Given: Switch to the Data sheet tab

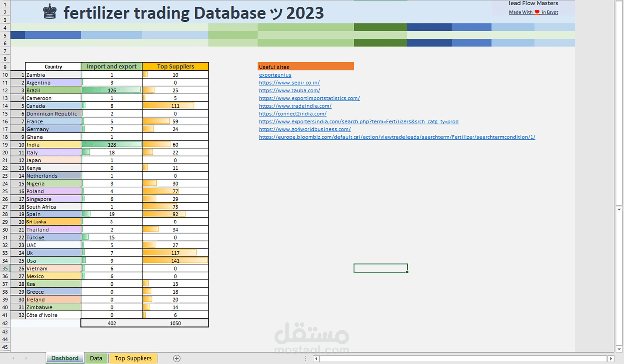Looking at the screenshot, I should click(x=96, y=358).
